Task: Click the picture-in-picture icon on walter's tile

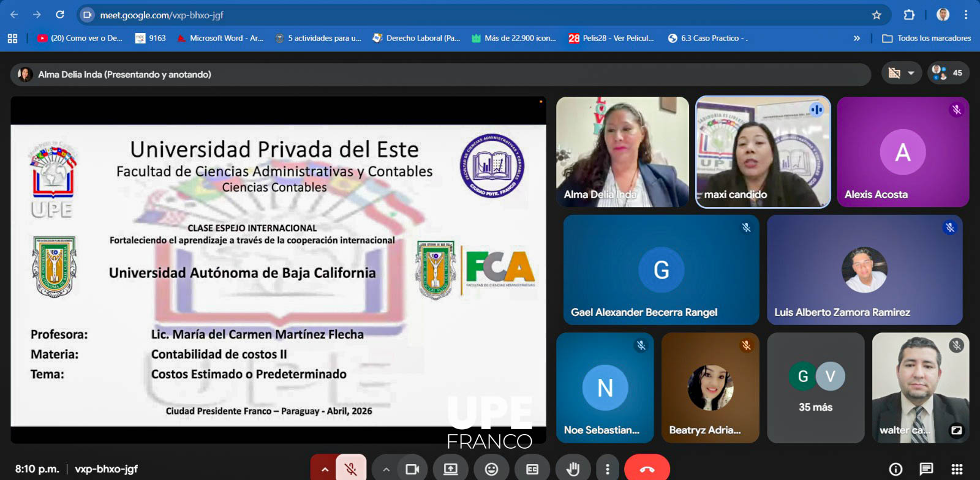Action: (956, 430)
